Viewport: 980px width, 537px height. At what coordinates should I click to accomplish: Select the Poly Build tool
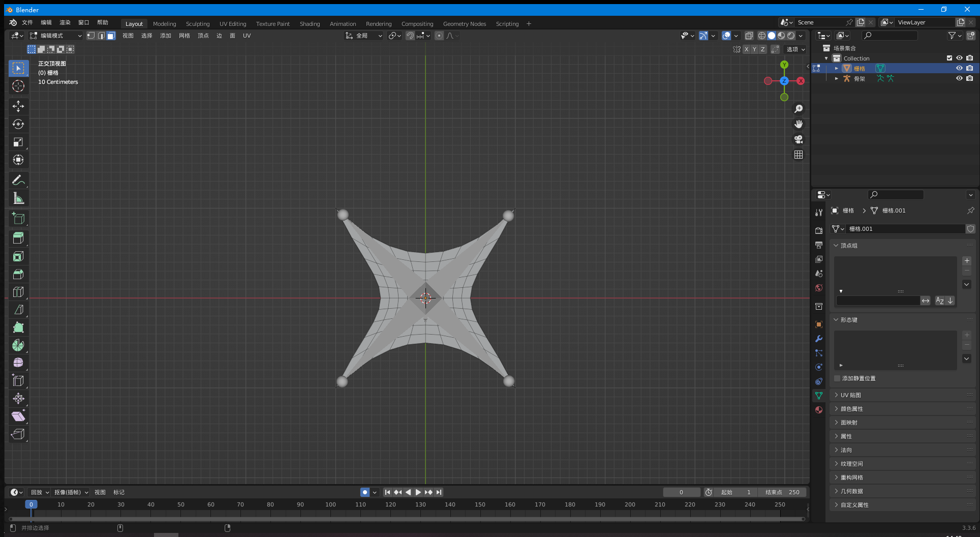tap(18, 327)
